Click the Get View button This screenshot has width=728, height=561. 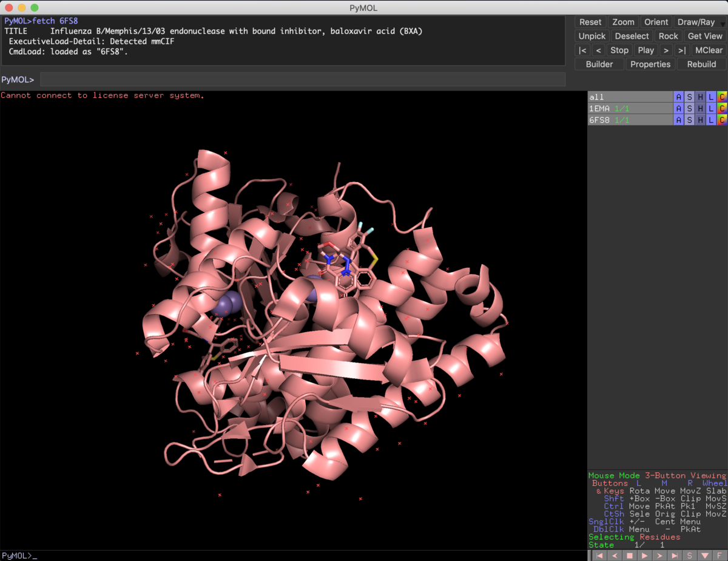tap(705, 36)
